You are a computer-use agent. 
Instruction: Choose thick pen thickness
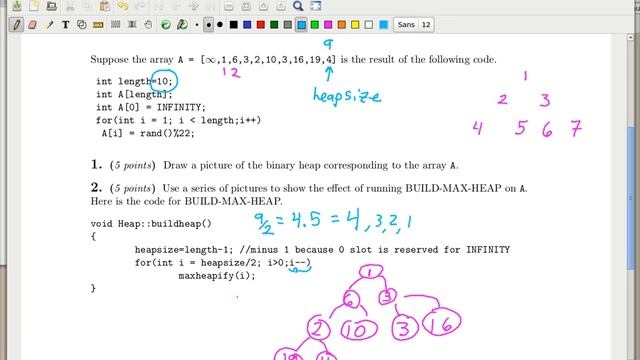click(220, 25)
